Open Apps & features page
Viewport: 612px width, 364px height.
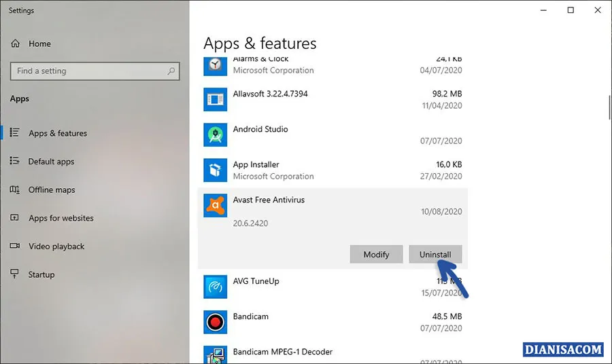(58, 133)
